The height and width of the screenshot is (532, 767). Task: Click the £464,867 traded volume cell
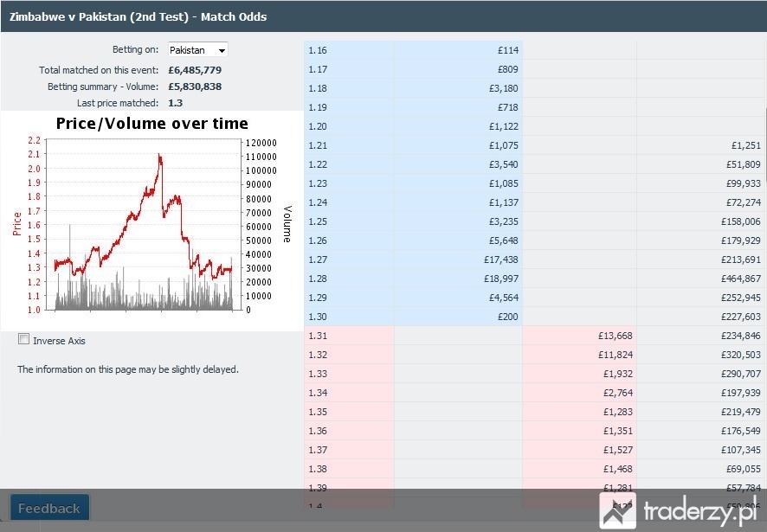740,279
